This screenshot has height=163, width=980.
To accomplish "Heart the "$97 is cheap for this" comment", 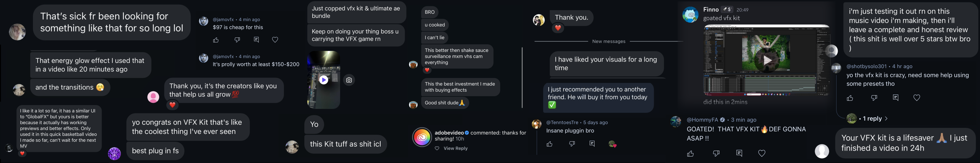I will tap(275, 40).
